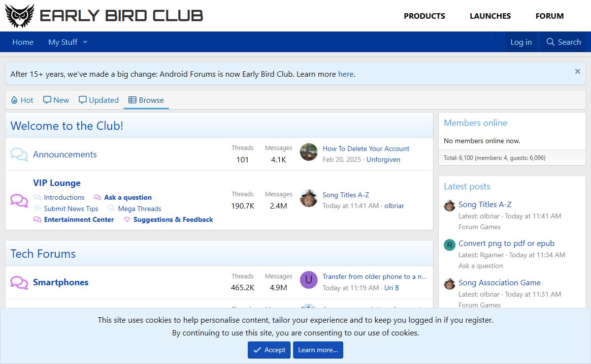Open the PRODUCTS menu item

tap(424, 16)
